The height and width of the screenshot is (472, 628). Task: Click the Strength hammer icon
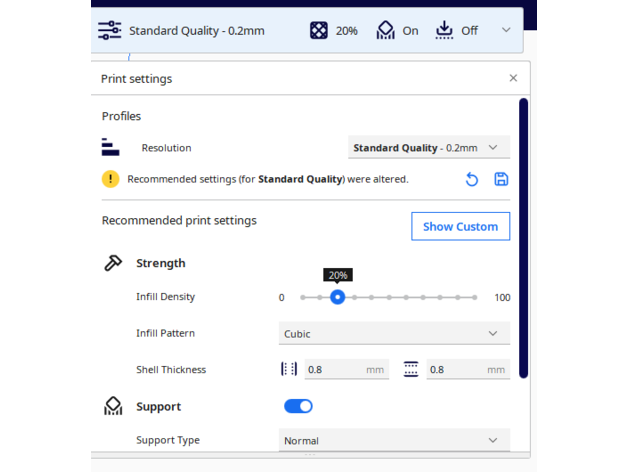(x=113, y=263)
